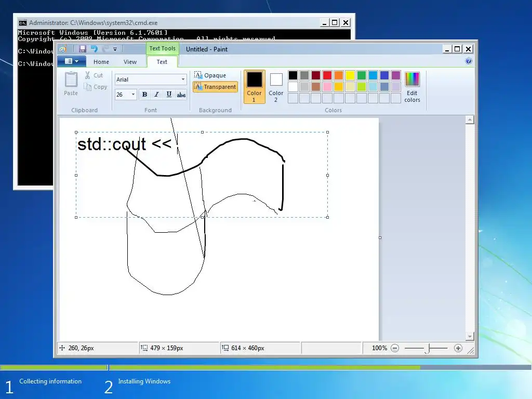Open the Customize Quick Access Toolbar arrow
Viewport: 532px width, 399px height.
tap(115, 49)
